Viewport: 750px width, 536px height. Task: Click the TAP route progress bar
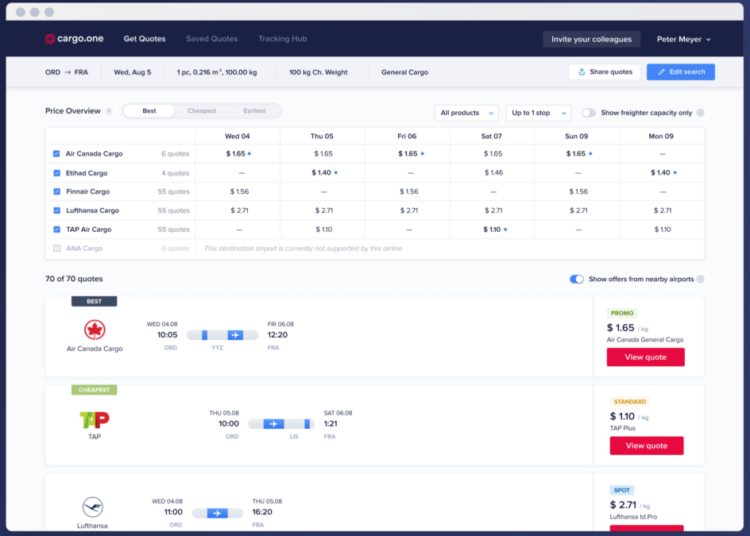[282, 424]
